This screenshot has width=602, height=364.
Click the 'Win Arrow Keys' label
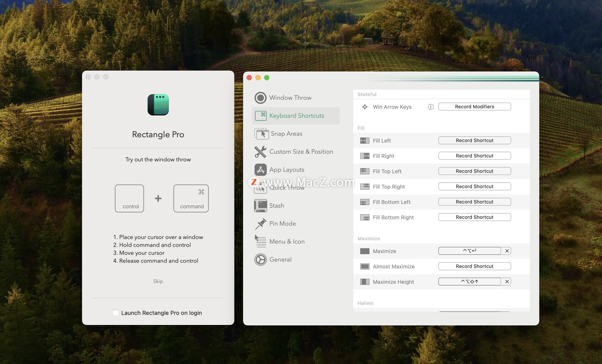[x=392, y=107]
